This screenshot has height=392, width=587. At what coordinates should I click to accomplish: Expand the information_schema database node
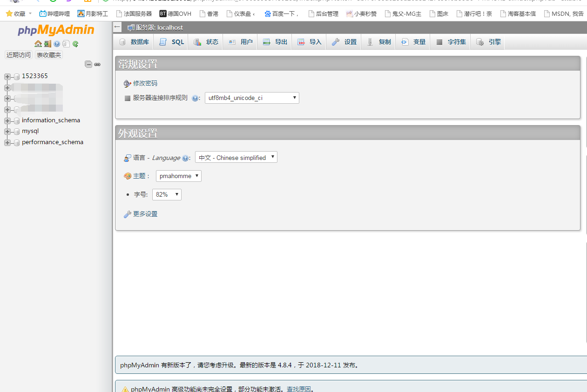pos(7,120)
